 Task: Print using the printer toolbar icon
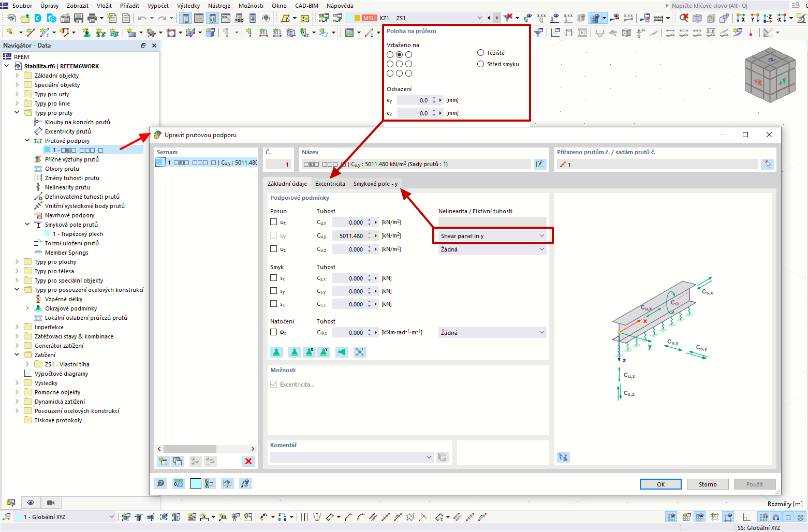[x=92, y=18]
